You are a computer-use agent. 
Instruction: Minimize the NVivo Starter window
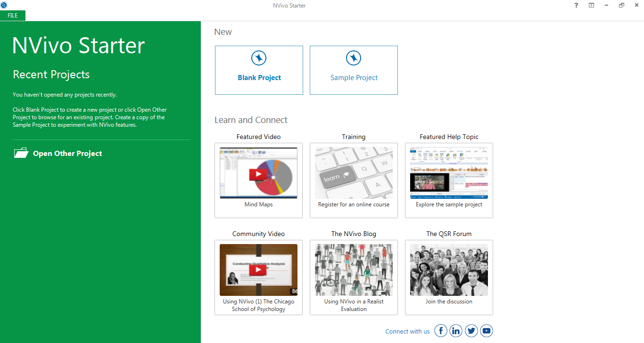[x=606, y=5]
